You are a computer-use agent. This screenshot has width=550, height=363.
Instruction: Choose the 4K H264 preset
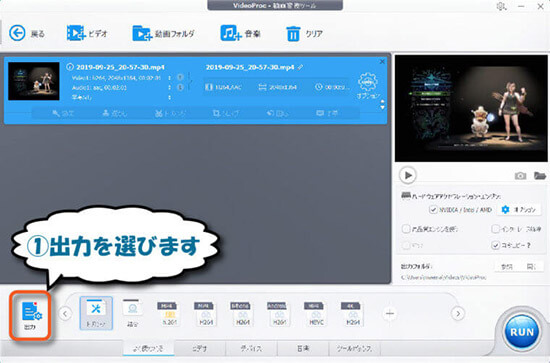point(353,314)
